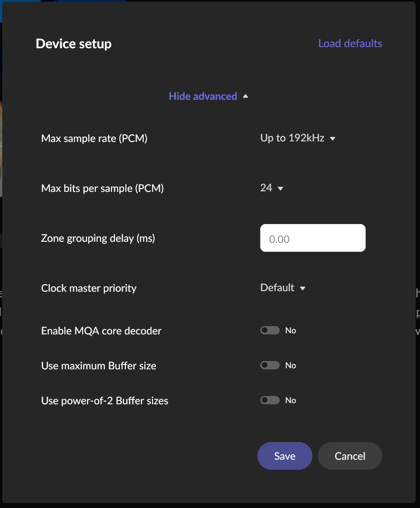420x508 pixels.
Task: Click the Enable MQA core decoder label
Action: 101,331
